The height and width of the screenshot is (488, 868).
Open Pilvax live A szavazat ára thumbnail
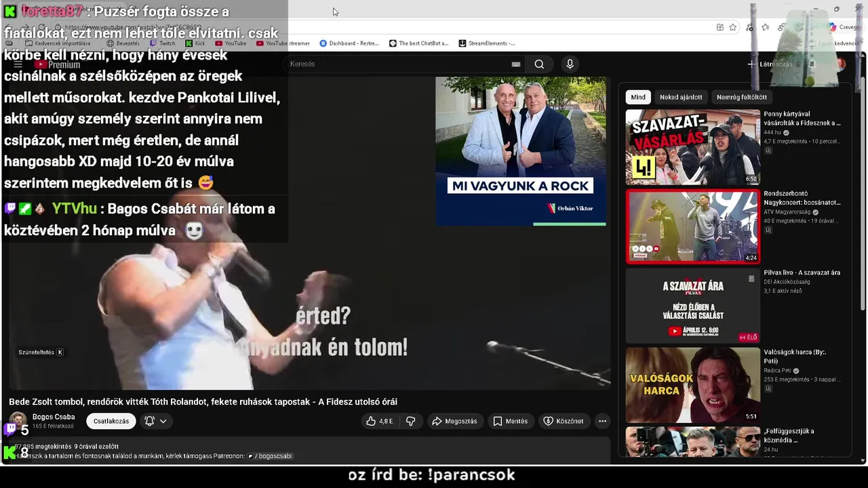[x=692, y=306]
